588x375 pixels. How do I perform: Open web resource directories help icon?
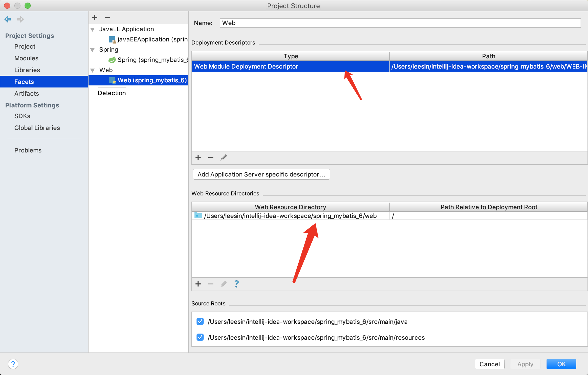tap(236, 284)
